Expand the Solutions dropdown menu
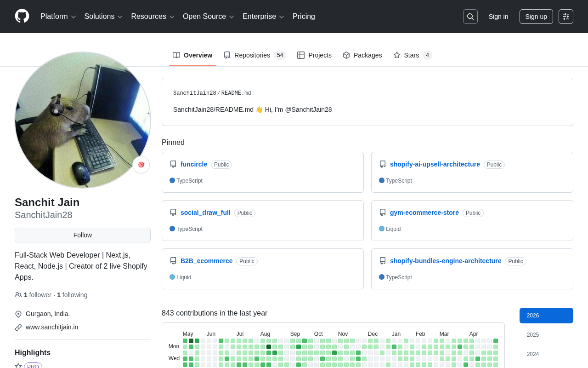Screen dimensions: 588x368 click(103, 17)
